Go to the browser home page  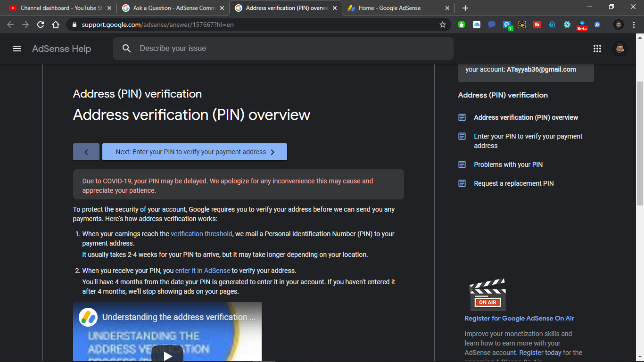pyautogui.click(x=56, y=25)
